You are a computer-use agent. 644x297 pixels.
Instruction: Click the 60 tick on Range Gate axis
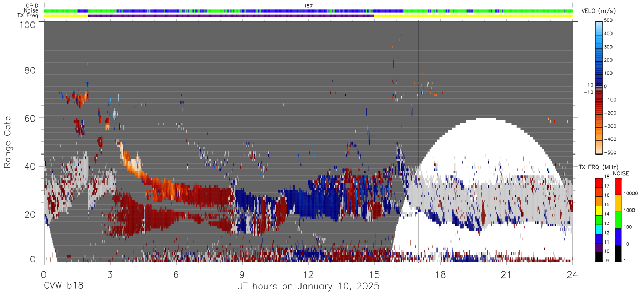tap(31, 118)
